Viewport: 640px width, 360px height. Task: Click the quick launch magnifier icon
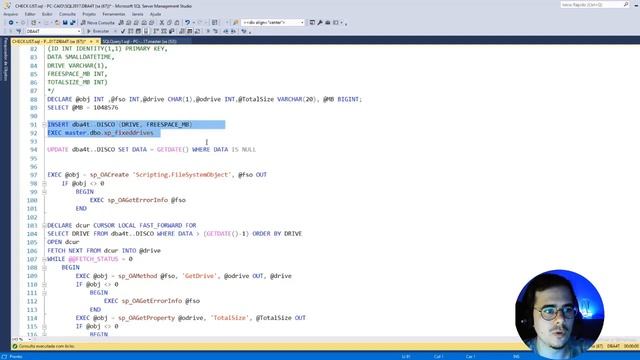tap(626, 4)
